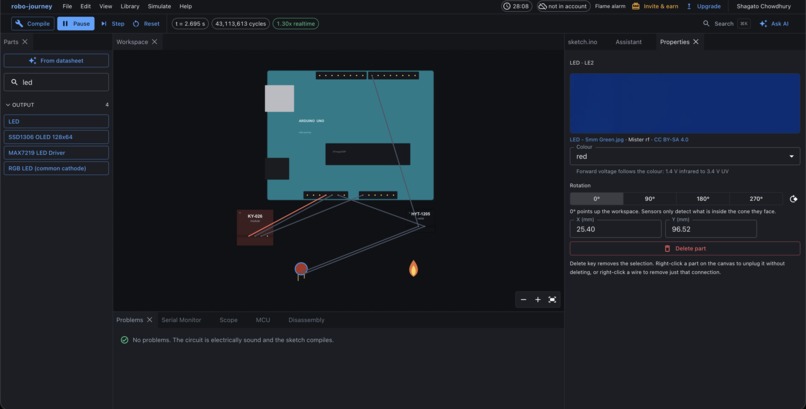
Task: Open the Ask AI assistant
Action: [x=774, y=24]
